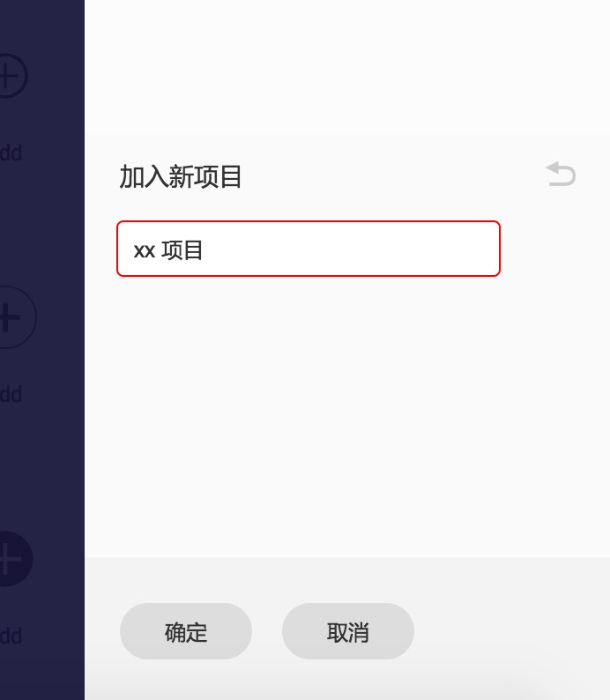Confirm with the 确定 button

[x=186, y=631]
